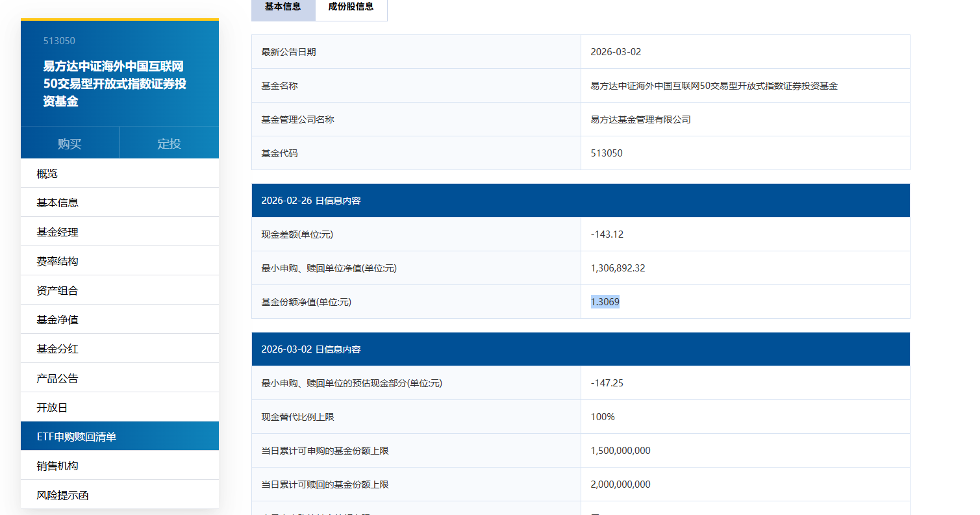Select the 基本信息 tab above the table
Viewport: 980px width, 515px height.
pyautogui.click(x=283, y=7)
